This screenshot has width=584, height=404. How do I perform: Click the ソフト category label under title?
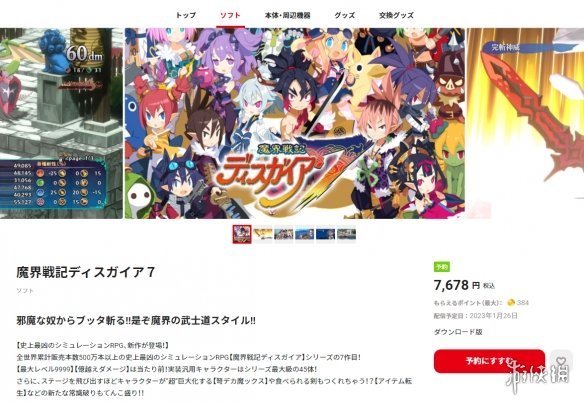25,290
